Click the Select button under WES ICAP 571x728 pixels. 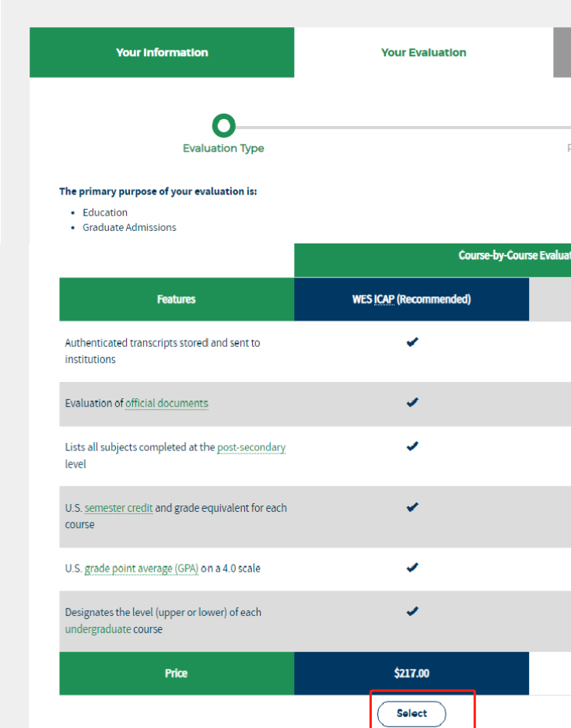pyautogui.click(x=412, y=713)
